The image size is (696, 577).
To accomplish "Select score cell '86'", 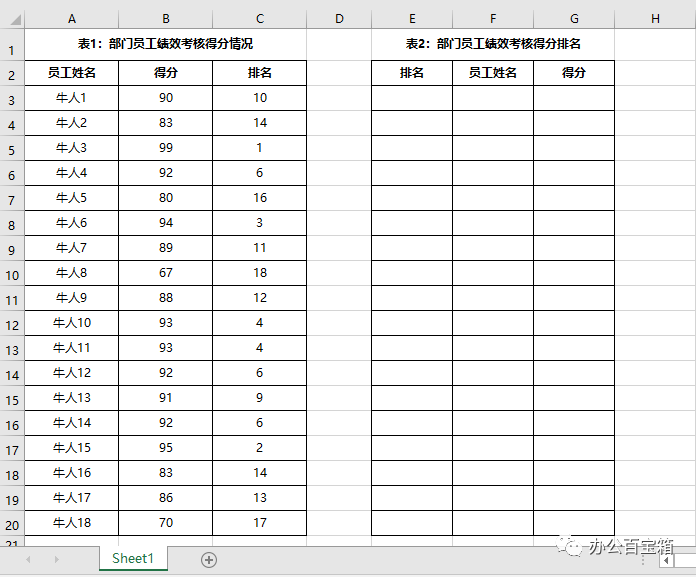I will 166,498.
